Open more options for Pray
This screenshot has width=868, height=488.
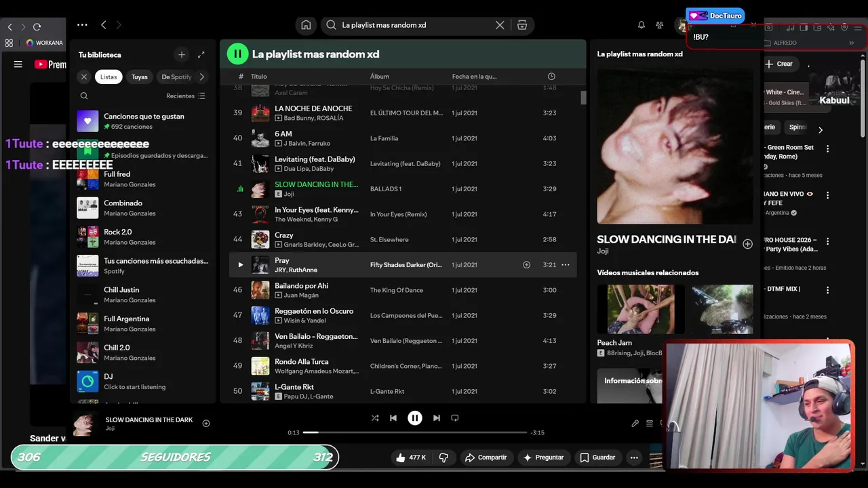click(566, 265)
